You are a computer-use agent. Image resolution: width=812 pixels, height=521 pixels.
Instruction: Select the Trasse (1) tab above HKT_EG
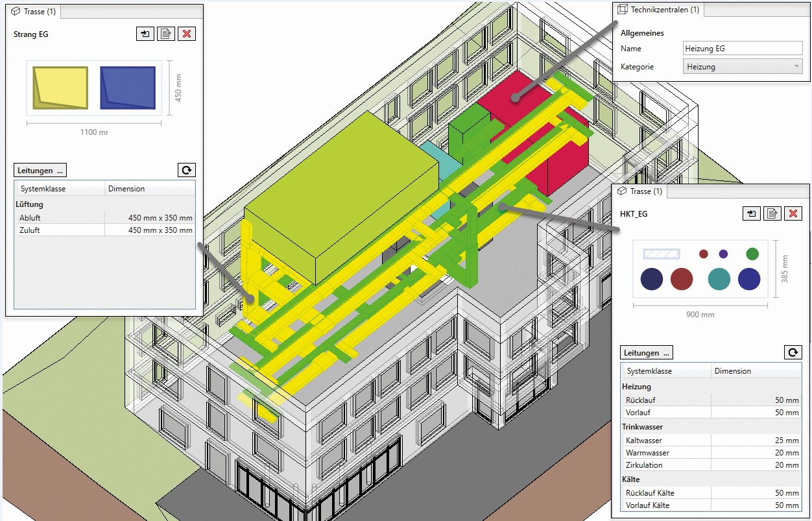click(640, 191)
